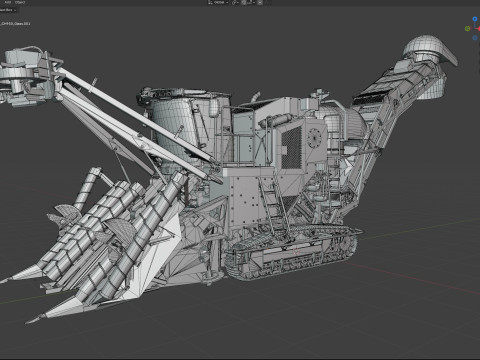Click the green Y axis gizmo circle
The height and width of the screenshot is (360, 480).
tap(467, 29)
